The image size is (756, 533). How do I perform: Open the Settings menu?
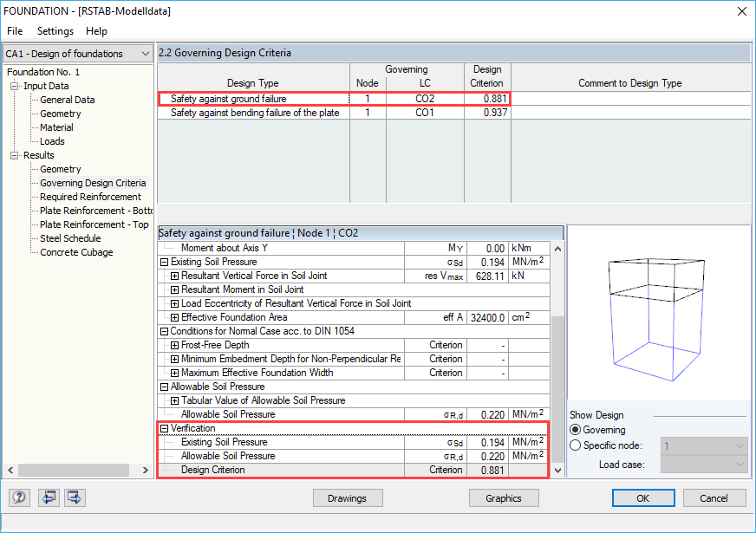pyautogui.click(x=55, y=31)
